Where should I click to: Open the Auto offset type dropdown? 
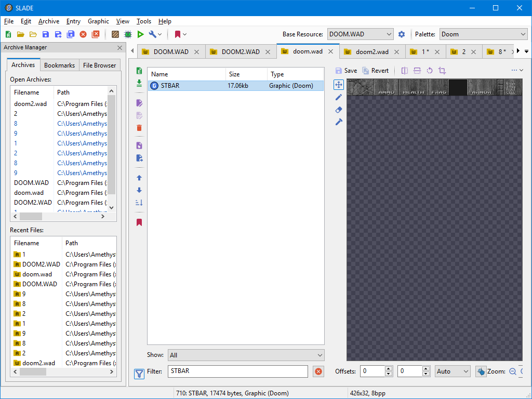453,371
